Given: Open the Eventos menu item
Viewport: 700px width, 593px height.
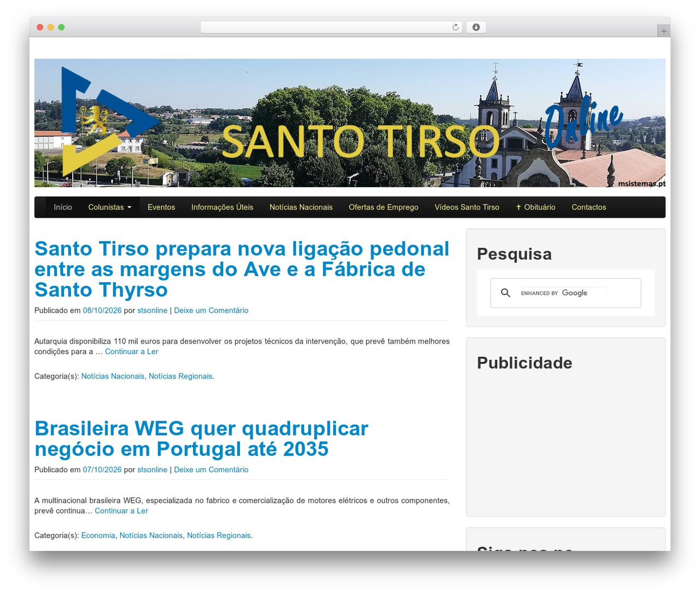Looking at the screenshot, I should click(161, 207).
